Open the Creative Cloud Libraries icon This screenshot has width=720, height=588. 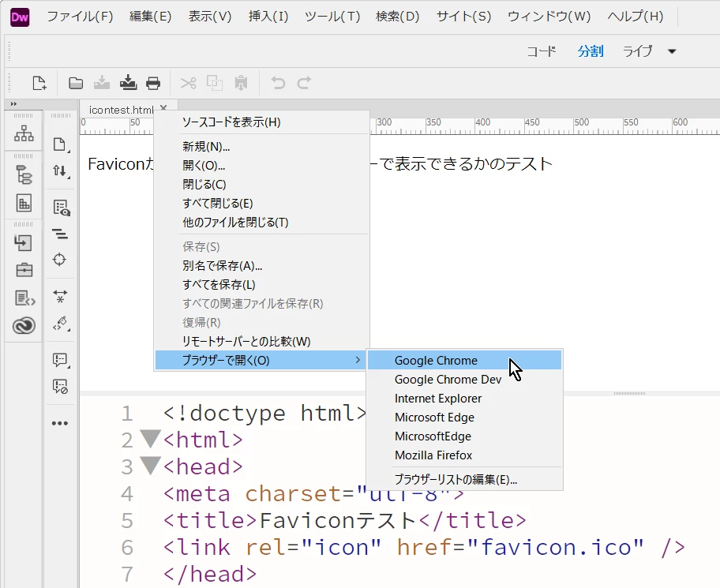pyautogui.click(x=24, y=326)
